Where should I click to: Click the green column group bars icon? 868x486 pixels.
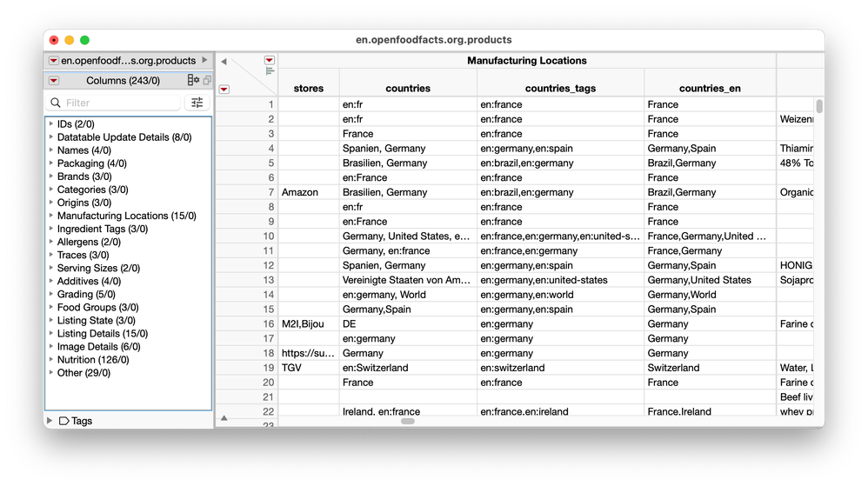coord(270,70)
